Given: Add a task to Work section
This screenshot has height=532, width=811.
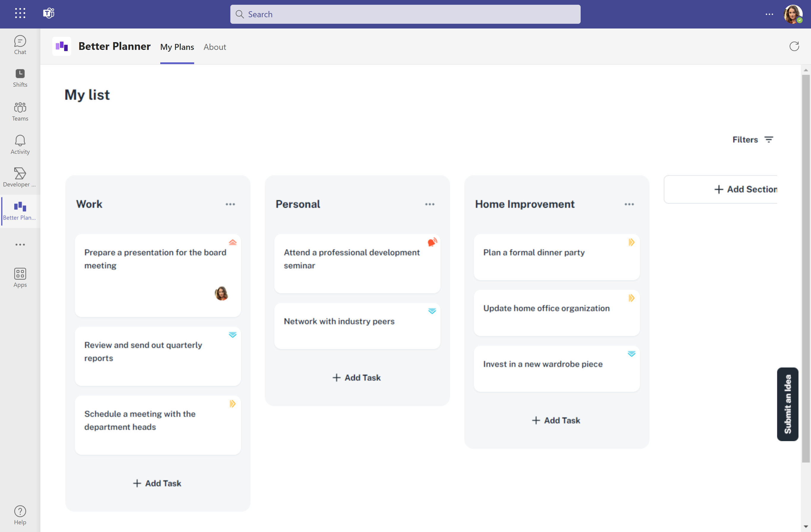Looking at the screenshot, I should coord(157,483).
